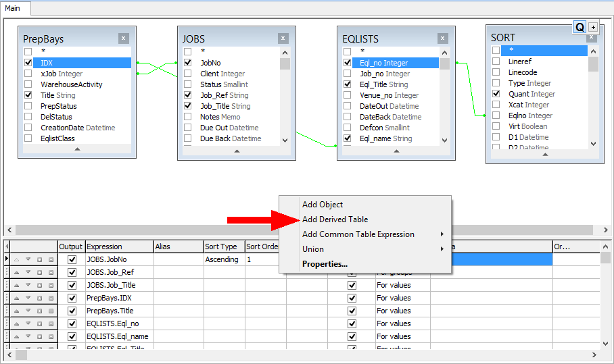Click the plus button beside the Q icon

(x=593, y=27)
